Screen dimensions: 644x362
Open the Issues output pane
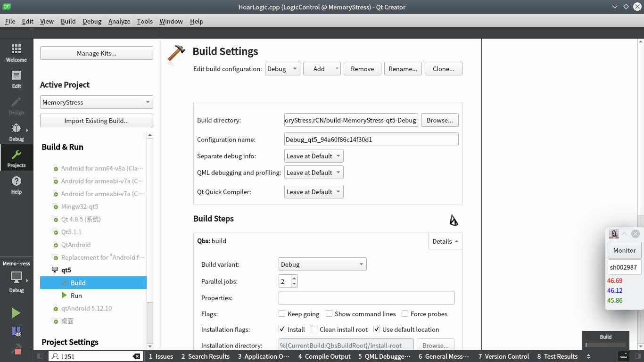point(161,356)
